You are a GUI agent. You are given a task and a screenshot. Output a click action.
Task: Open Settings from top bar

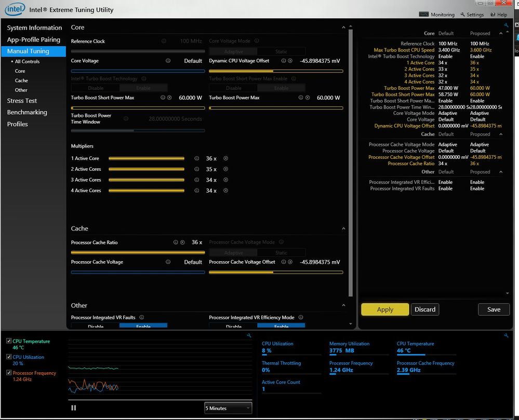click(x=472, y=15)
